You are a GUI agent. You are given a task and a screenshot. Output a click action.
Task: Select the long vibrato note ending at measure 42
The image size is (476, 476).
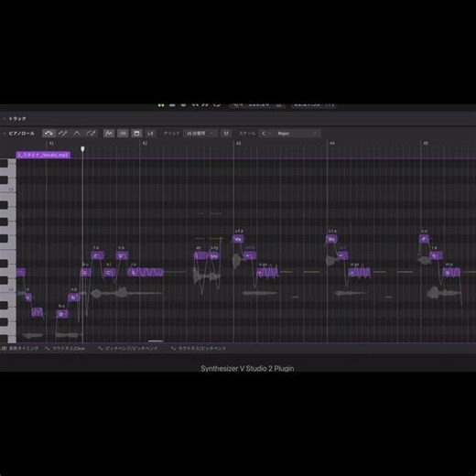(146, 272)
